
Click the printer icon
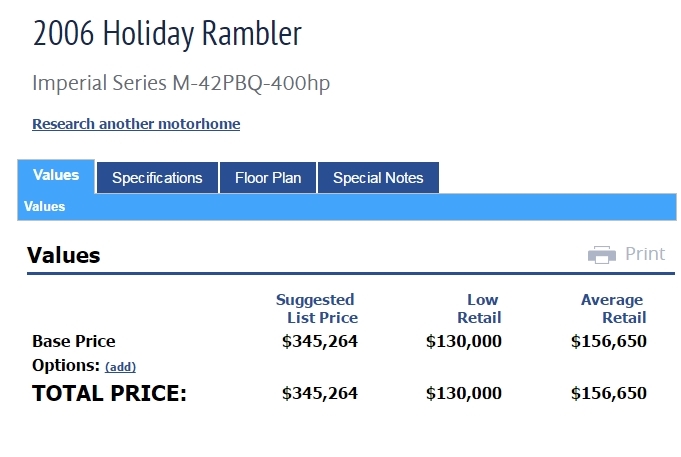click(601, 254)
